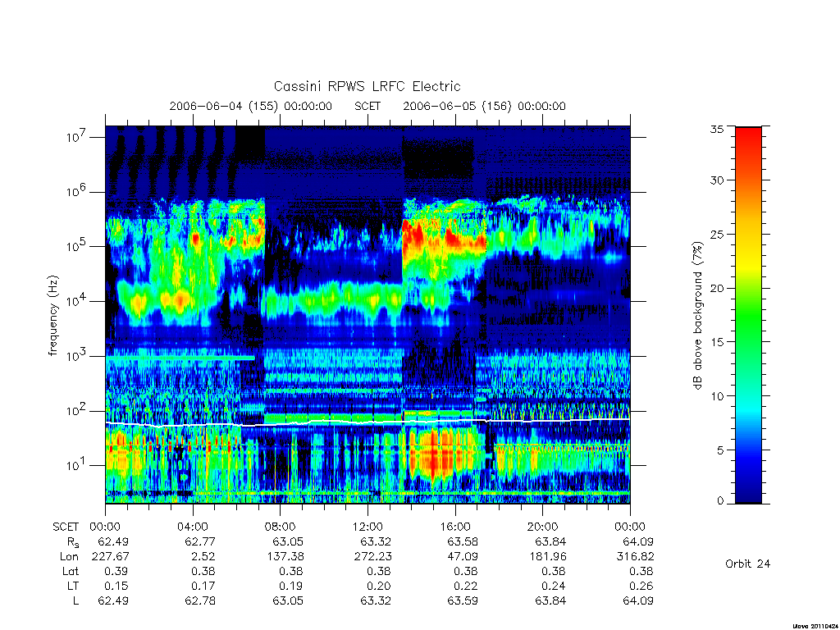Click the LT value '0.24'
The height and width of the screenshot is (630, 840).
[x=554, y=586]
